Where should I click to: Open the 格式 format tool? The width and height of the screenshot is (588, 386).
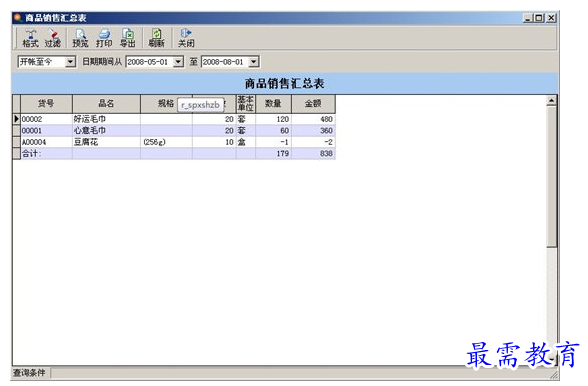pyautogui.click(x=30, y=38)
